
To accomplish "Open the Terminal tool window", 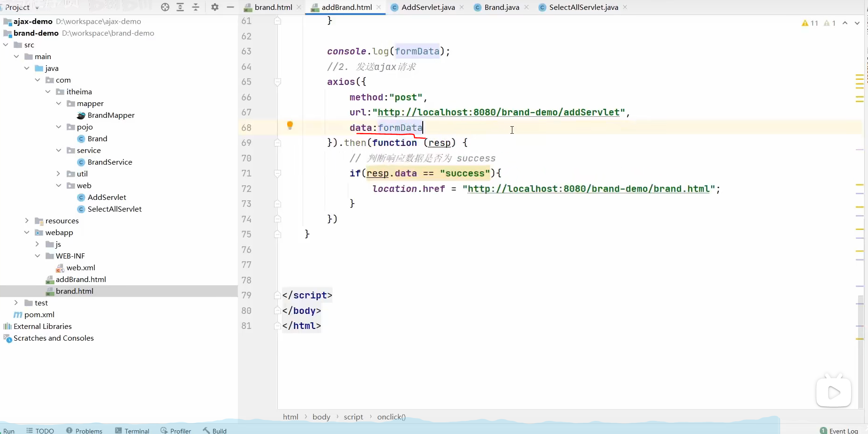I will tap(132, 431).
